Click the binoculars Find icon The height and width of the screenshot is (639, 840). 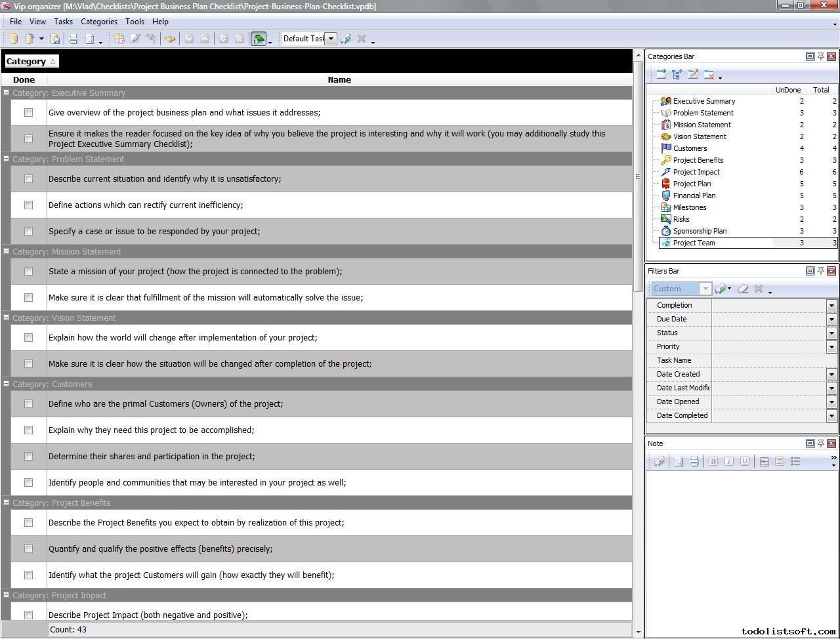(x=170, y=39)
